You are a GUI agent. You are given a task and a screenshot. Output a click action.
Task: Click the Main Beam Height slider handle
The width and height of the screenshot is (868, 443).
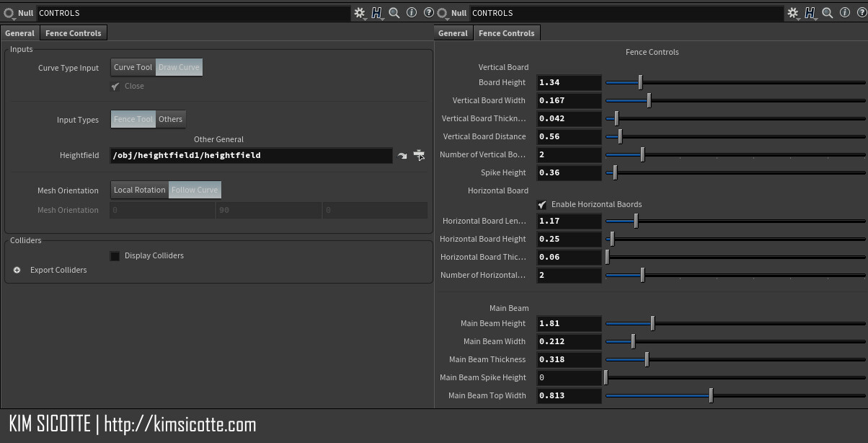click(652, 323)
